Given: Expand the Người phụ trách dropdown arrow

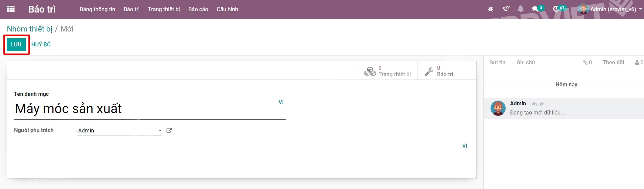Looking at the screenshot, I should tap(160, 130).
